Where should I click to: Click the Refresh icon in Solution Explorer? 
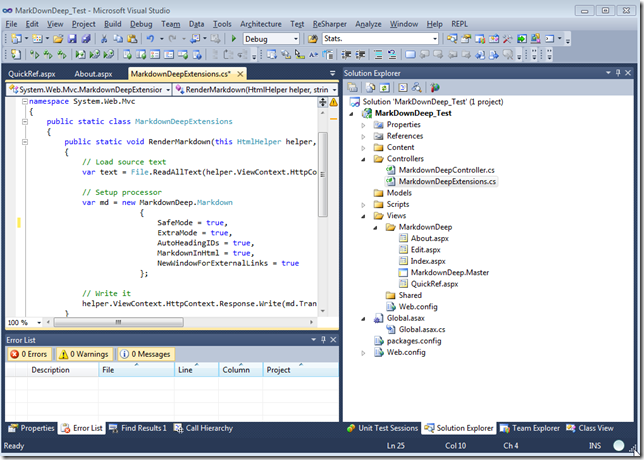click(x=386, y=88)
